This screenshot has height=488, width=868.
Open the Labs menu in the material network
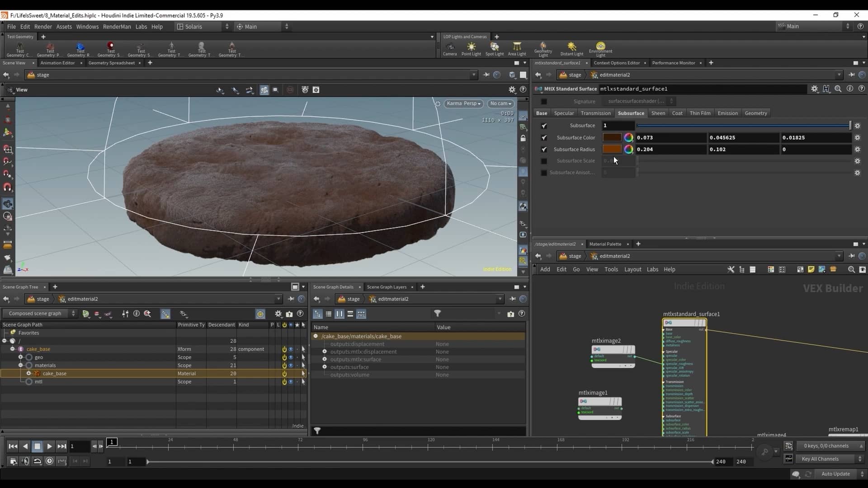(652, 269)
